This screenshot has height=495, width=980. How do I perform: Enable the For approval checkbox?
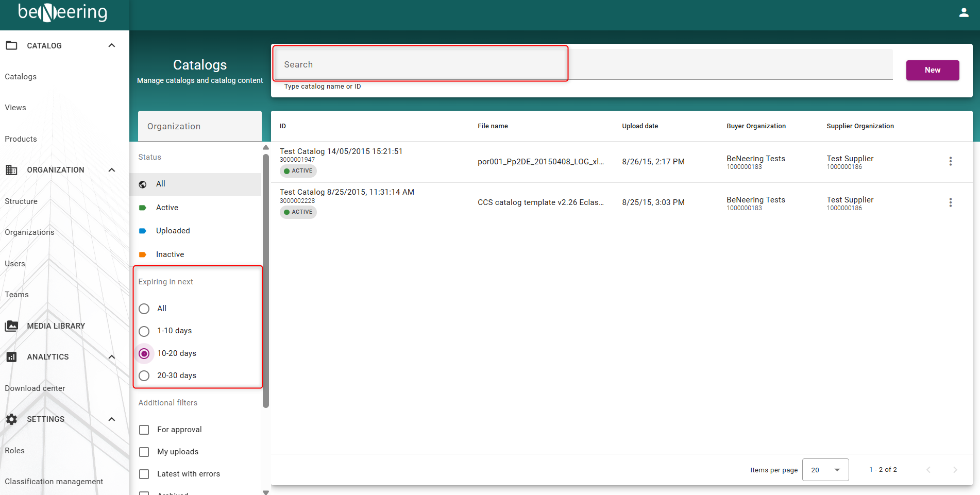144,430
